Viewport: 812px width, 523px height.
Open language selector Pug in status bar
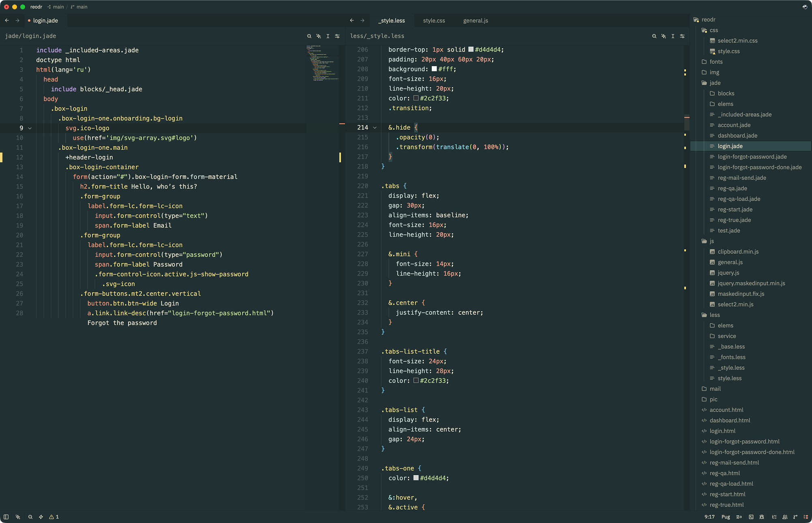click(x=726, y=517)
